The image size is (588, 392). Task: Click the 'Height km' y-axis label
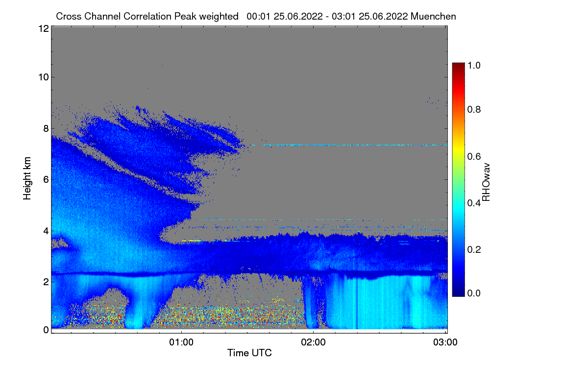pos(27,178)
